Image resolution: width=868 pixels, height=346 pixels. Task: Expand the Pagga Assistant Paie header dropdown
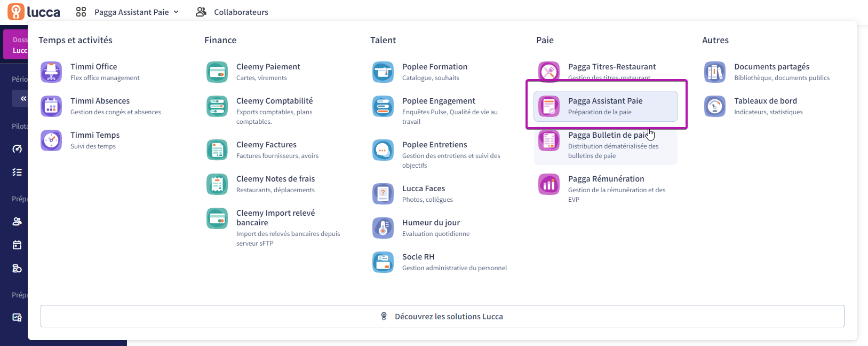(137, 12)
